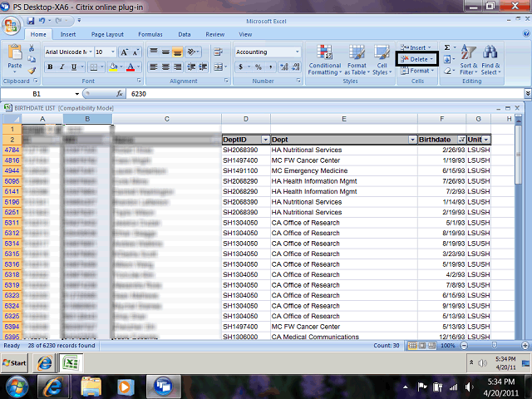532x399 pixels.
Task: Click the Format as Table icon
Action: pyautogui.click(x=357, y=59)
